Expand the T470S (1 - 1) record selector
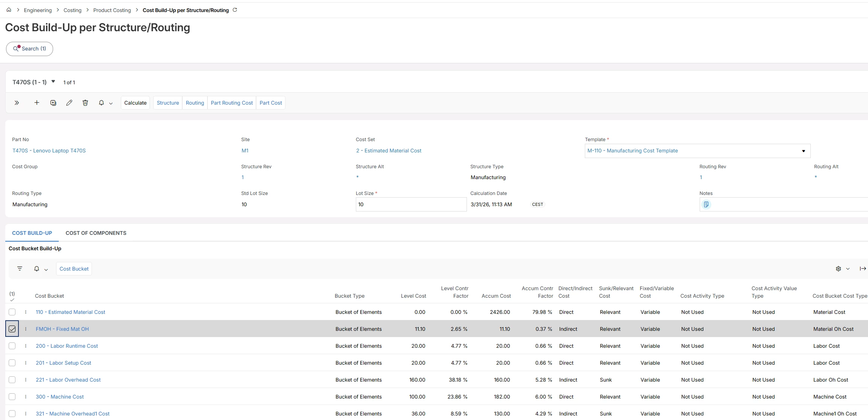The width and height of the screenshot is (868, 420). [x=53, y=82]
